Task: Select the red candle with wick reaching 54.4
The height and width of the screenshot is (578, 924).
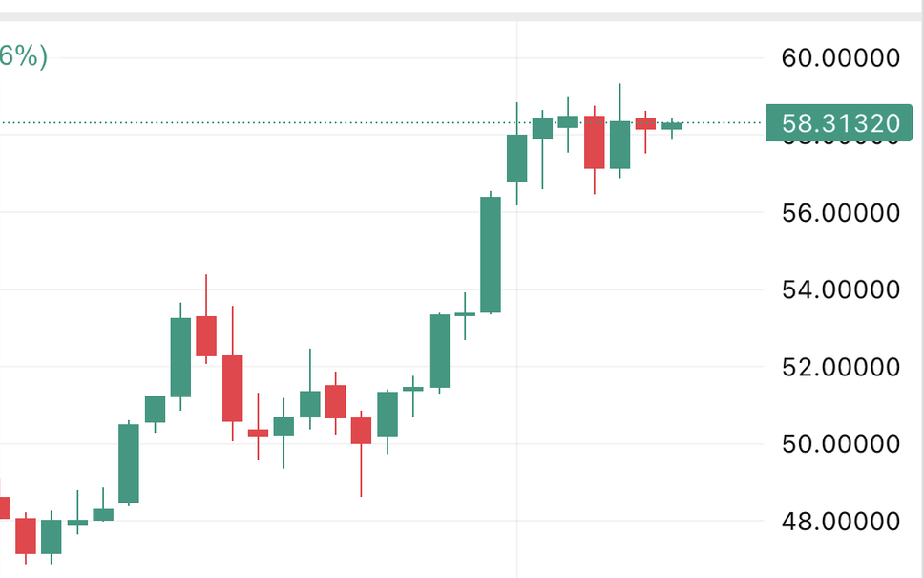Action: pyautogui.click(x=206, y=335)
